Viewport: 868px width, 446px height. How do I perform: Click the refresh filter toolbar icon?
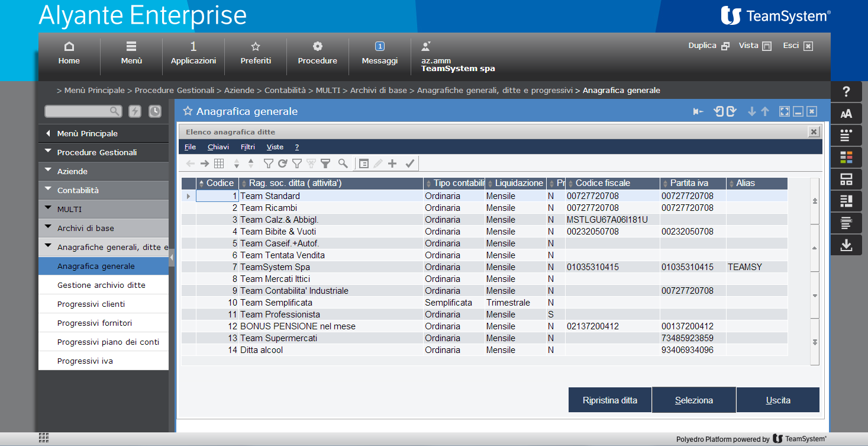tap(282, 163)
